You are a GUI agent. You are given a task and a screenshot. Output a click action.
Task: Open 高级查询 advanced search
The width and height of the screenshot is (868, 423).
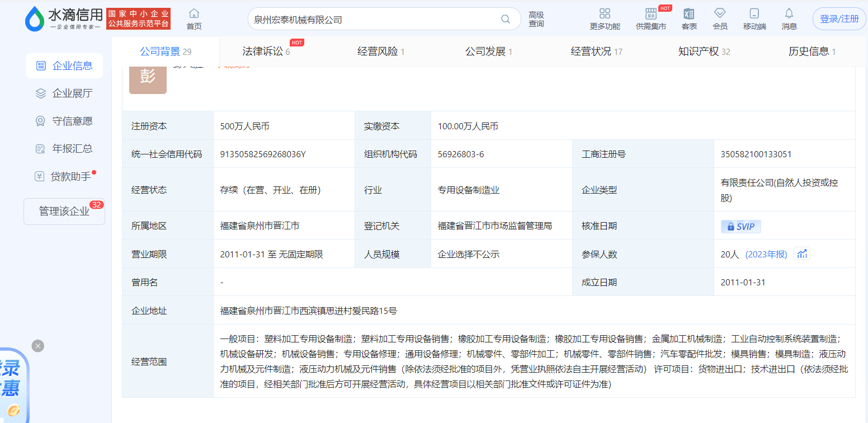pos(536,19)
